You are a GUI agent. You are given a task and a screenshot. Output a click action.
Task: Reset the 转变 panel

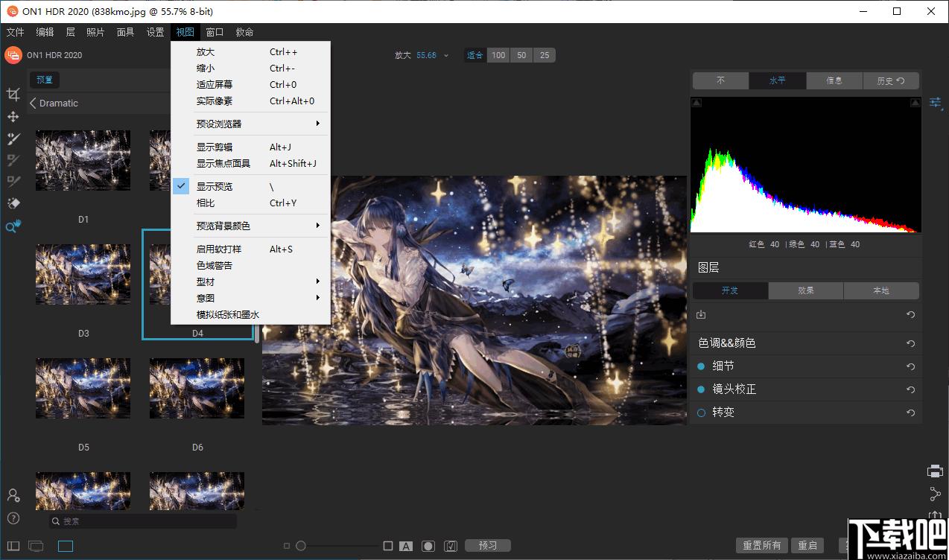click(910, 413)
